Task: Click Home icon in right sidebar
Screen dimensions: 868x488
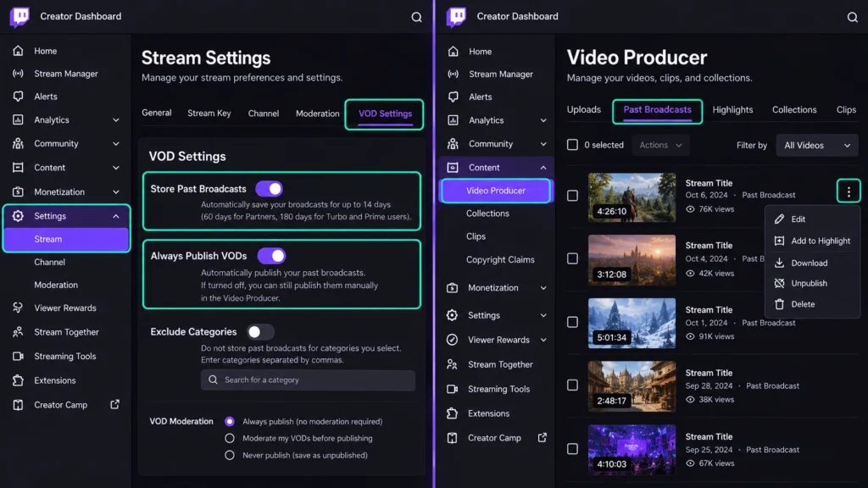Action: click(453, 52)
